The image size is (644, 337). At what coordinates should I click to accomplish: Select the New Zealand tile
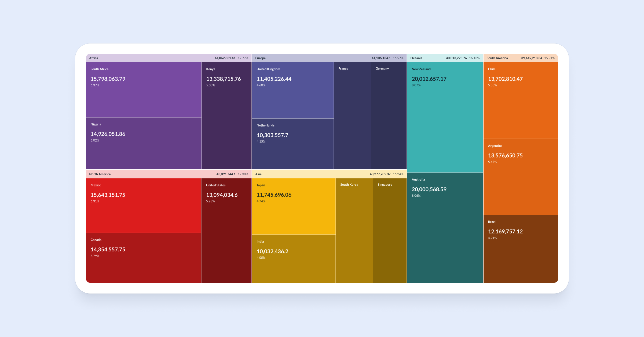(x=445, y=117)
